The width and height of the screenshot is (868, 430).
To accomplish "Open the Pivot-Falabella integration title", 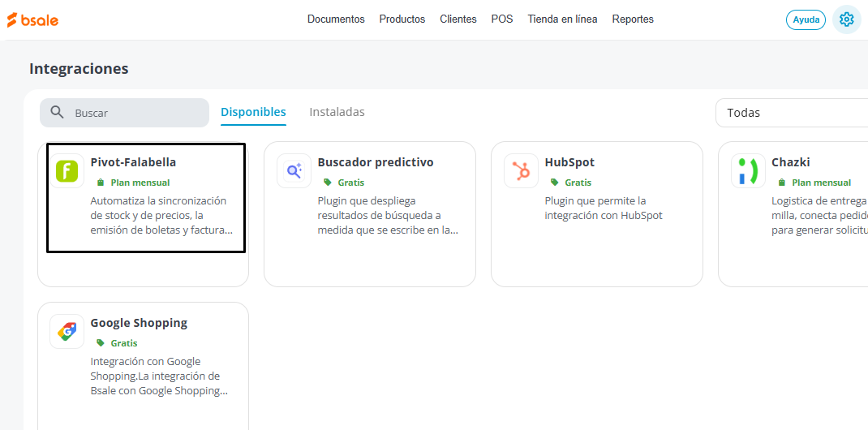I will pyautogui.click(x=133, y=163).
